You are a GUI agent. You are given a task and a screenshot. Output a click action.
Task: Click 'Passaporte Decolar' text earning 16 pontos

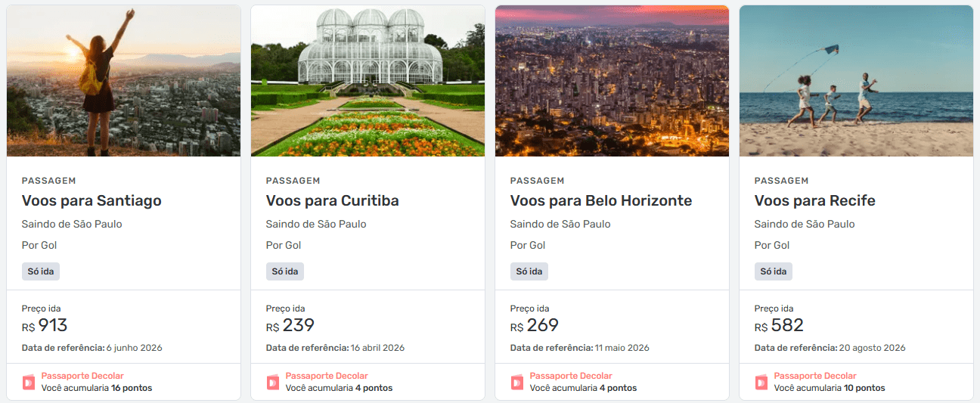82,376
